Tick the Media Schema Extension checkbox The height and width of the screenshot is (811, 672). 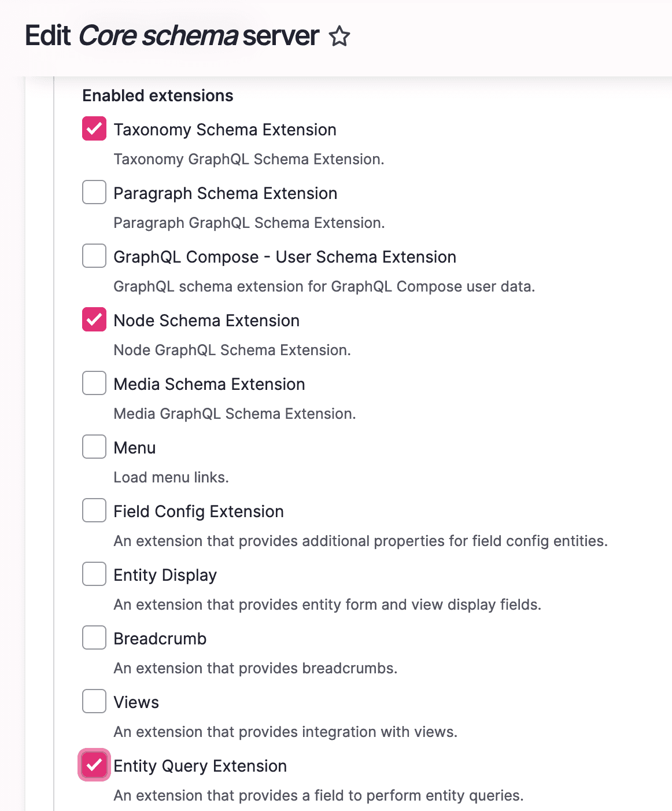94,383
